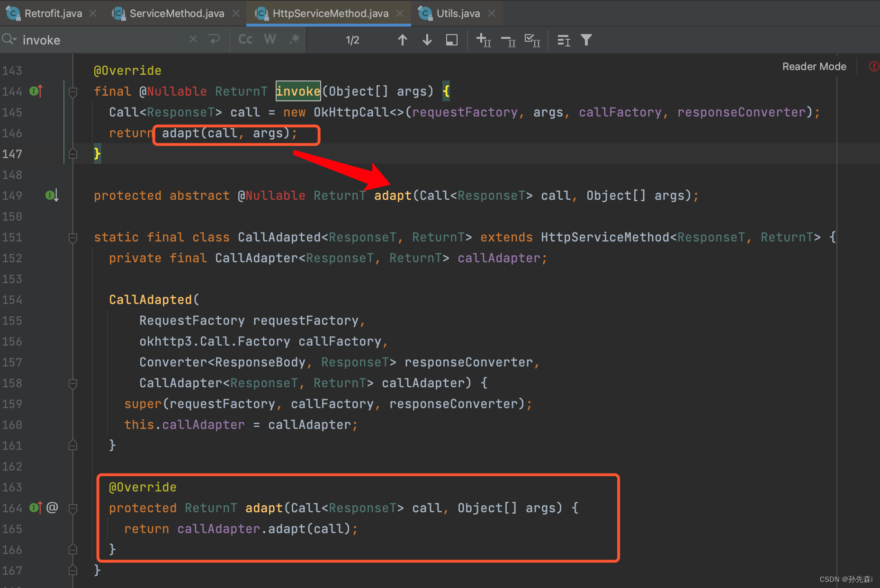880x588 pixels.
Task: Click the @ annotation gutter icon line 164
Action: (x=52, y=508)
